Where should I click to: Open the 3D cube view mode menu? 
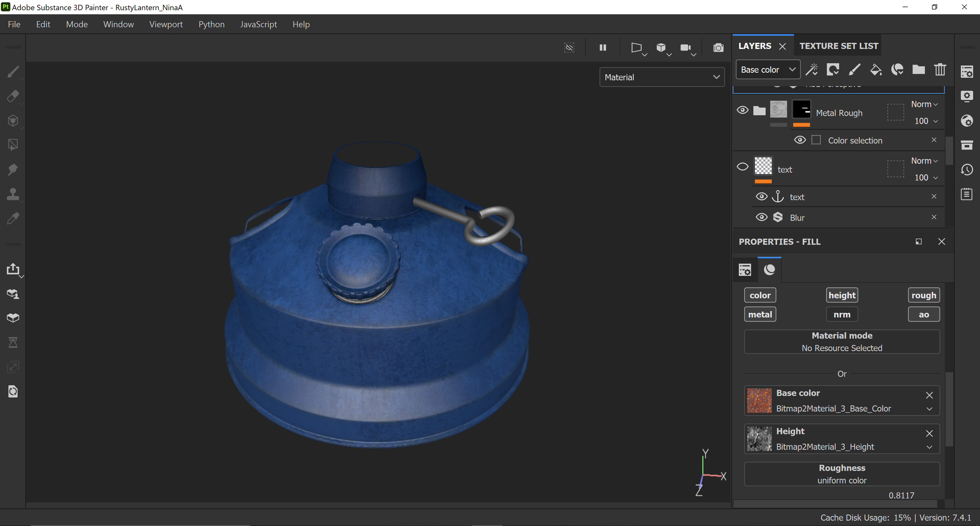661,47
